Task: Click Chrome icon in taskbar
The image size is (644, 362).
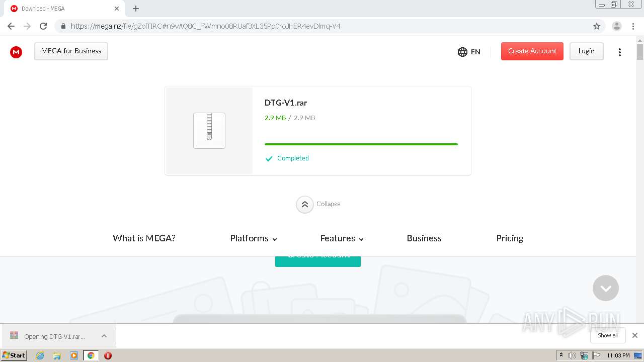Action: tap(91, 355)
